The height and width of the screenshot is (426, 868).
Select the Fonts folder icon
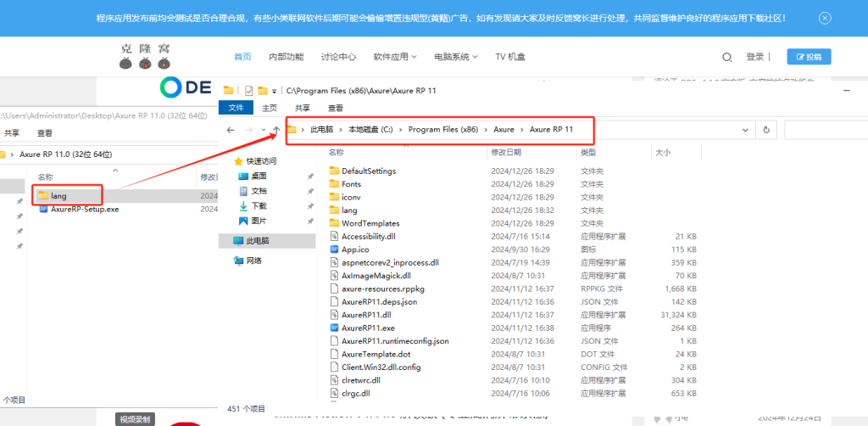[334, 184]
